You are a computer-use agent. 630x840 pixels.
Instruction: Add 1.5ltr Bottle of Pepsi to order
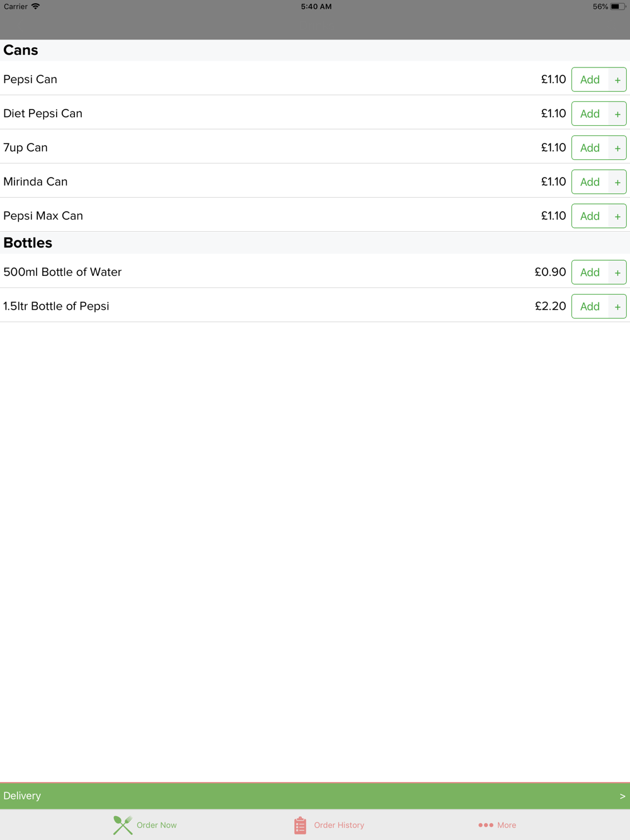click(x=590, y=307)
